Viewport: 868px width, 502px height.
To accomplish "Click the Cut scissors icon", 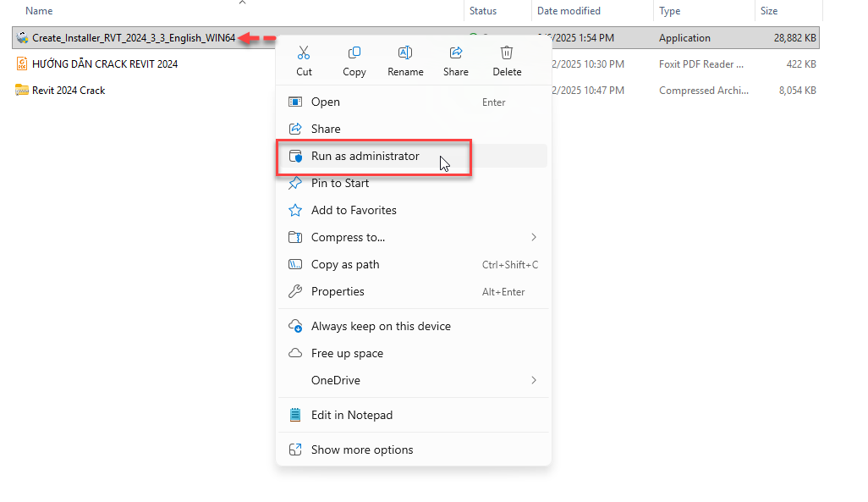I will tap(304, 53).
